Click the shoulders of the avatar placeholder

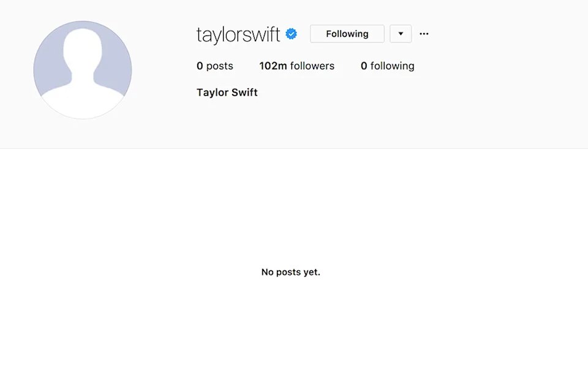point(83,101)
